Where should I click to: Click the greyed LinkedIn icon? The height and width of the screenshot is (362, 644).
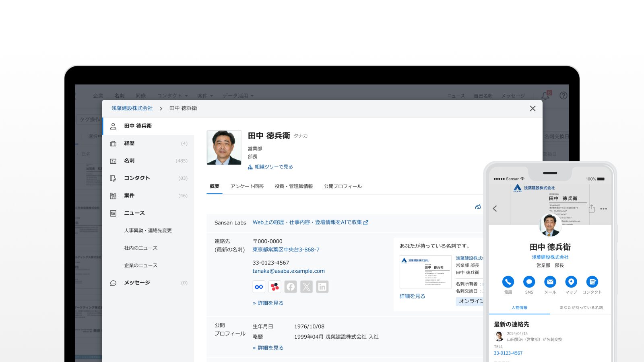point(322,287)
